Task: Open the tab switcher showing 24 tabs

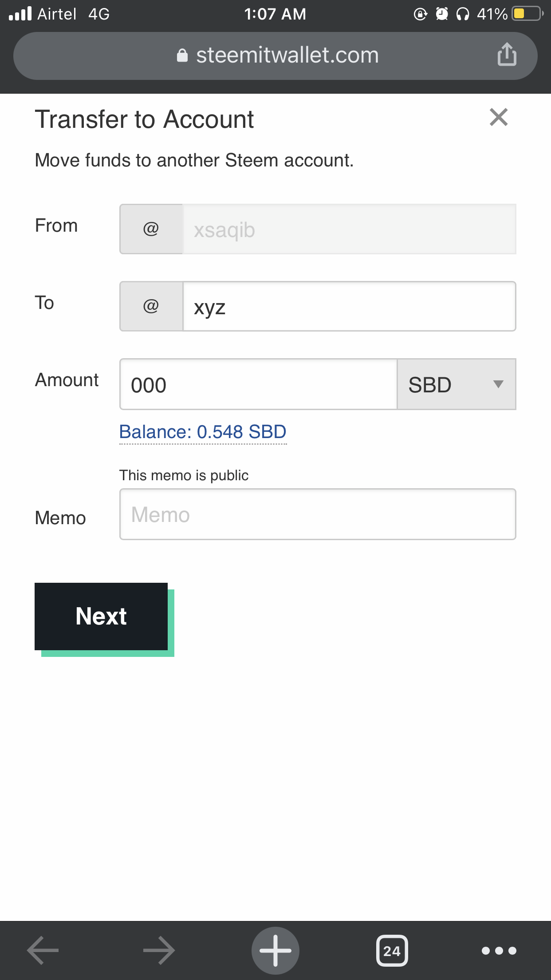Action: point(392,950)
